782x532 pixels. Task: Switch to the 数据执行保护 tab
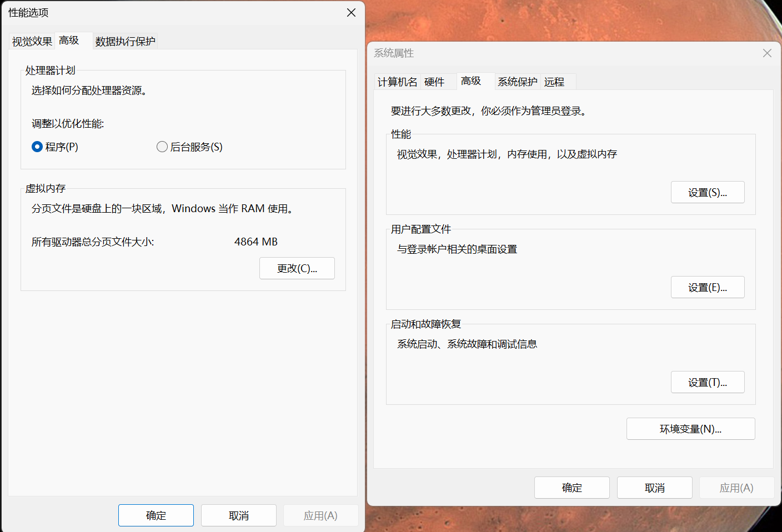[x=126, y=42]
